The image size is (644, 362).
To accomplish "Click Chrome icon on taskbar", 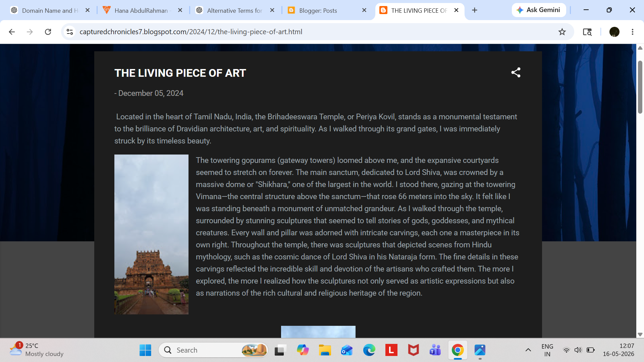I will click(x=458, y=350).
